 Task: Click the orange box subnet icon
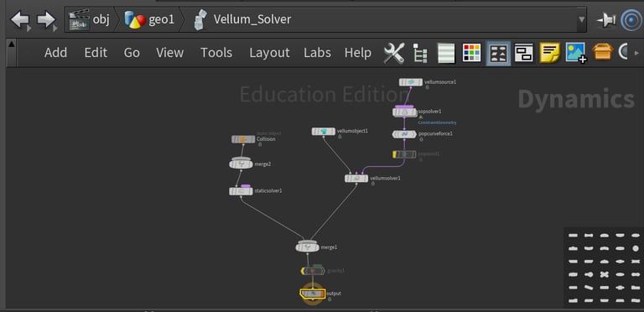click(x=603, y=52)
